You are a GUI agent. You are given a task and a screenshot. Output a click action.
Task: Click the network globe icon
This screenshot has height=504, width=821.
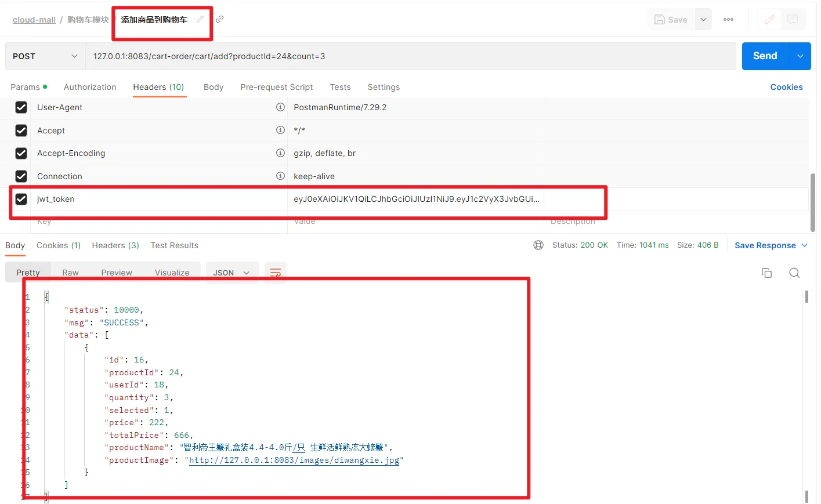pyautogui.click(x=538, y=245)
